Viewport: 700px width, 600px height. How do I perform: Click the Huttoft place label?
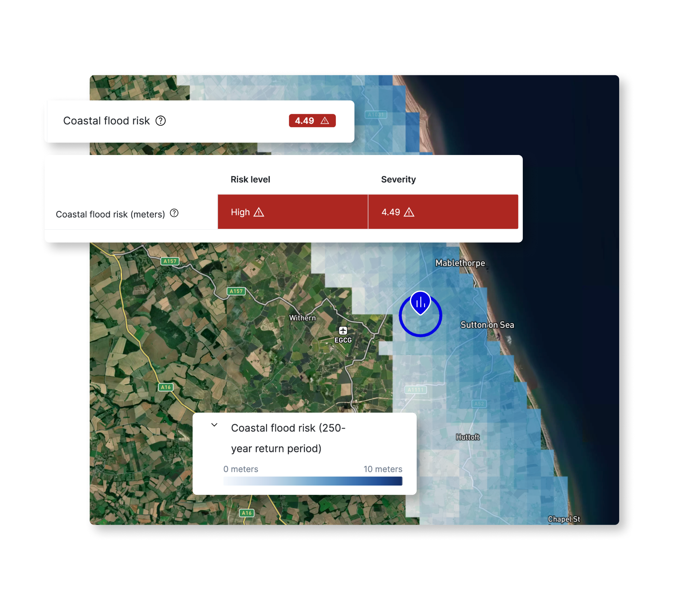click(467, 437)
